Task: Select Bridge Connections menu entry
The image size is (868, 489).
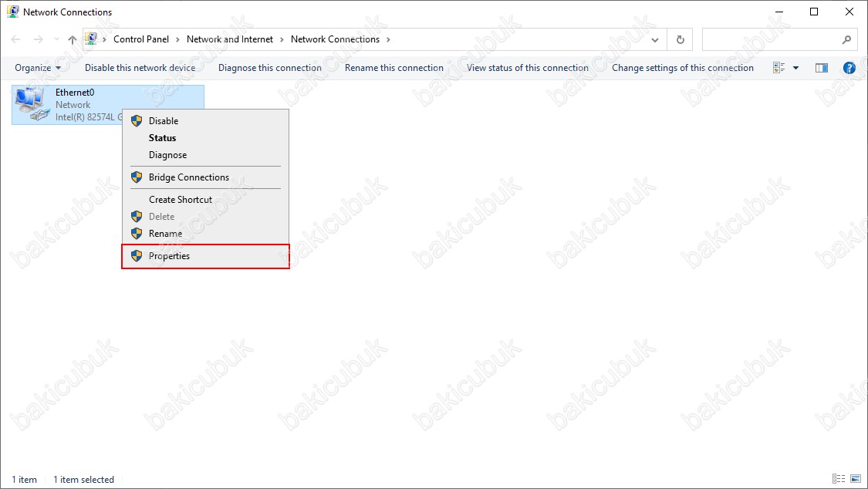Action: click(205, 177)
